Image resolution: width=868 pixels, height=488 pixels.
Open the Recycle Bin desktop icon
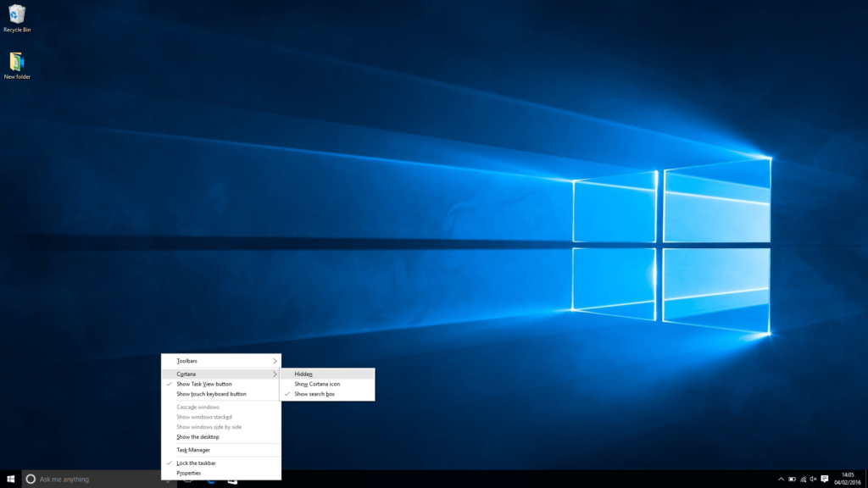(x=17, y=18)
